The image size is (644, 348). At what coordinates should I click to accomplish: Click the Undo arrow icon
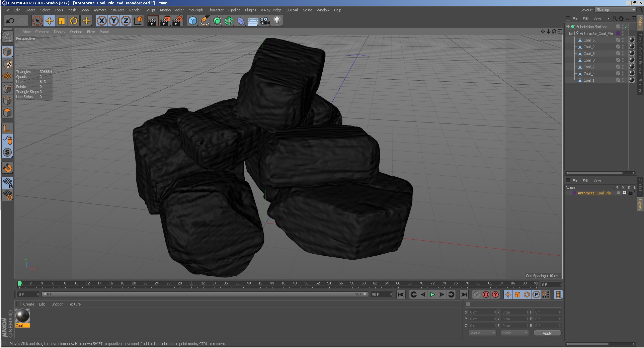tap(10, 21)
